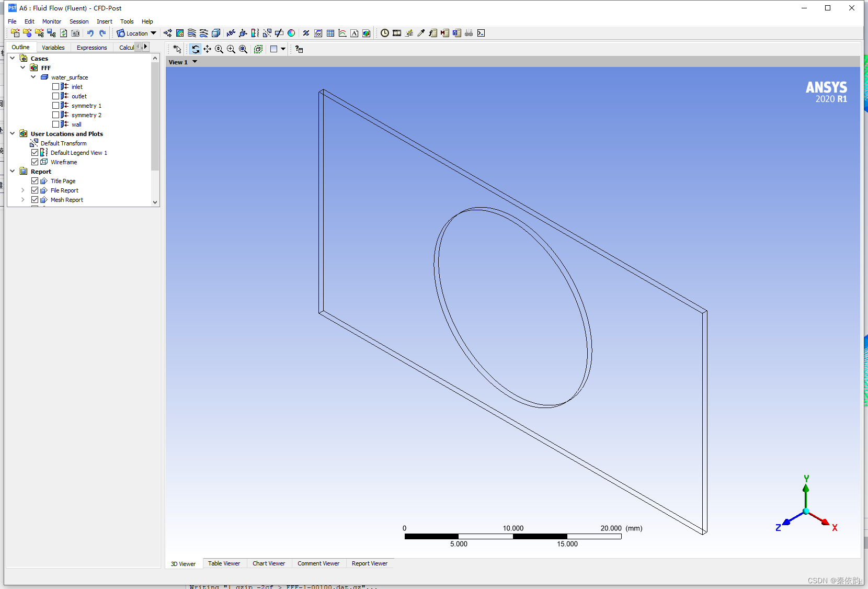Collapse User Locations and Plots
This screenshot has height=589, width=868.
(x=13, y=133)
